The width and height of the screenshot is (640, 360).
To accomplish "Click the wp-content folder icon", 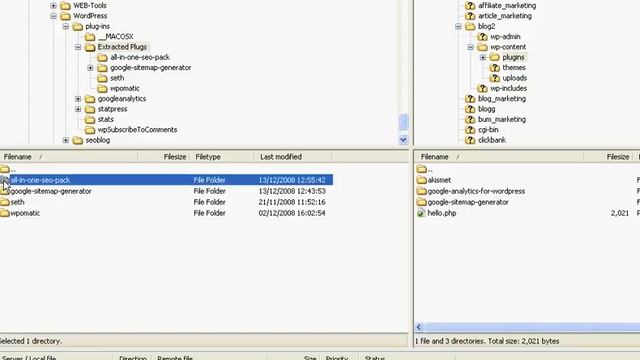I will pyautogui.click(x=482, y=47).
